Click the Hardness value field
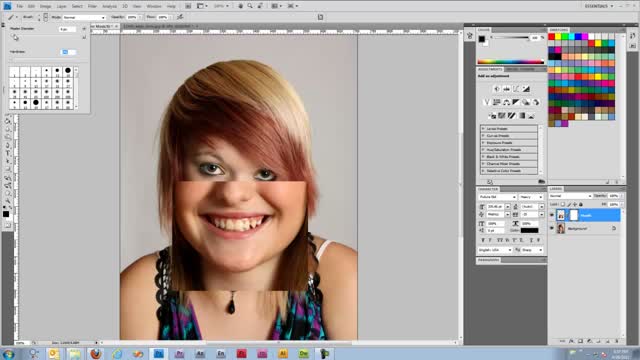Screen dimensions: 640x360 (68, 52)
